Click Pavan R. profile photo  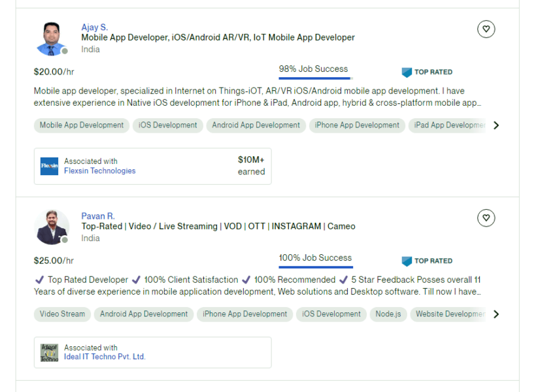pyautogui.click(x=51, y=227)
